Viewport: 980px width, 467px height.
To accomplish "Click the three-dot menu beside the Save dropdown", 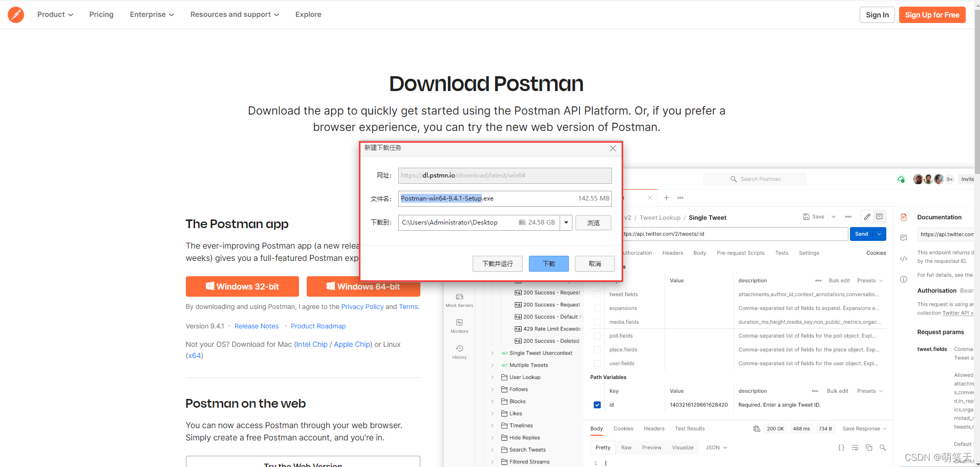I will pos(848,217).
